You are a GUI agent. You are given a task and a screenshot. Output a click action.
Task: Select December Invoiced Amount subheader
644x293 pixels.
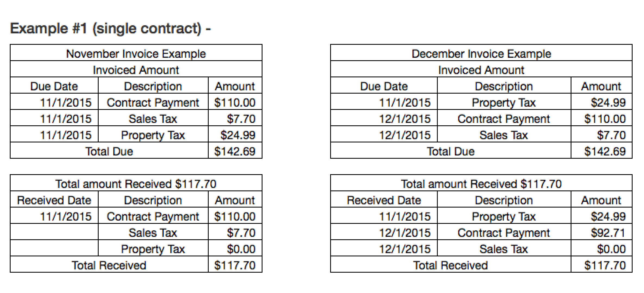pos(481,70)
